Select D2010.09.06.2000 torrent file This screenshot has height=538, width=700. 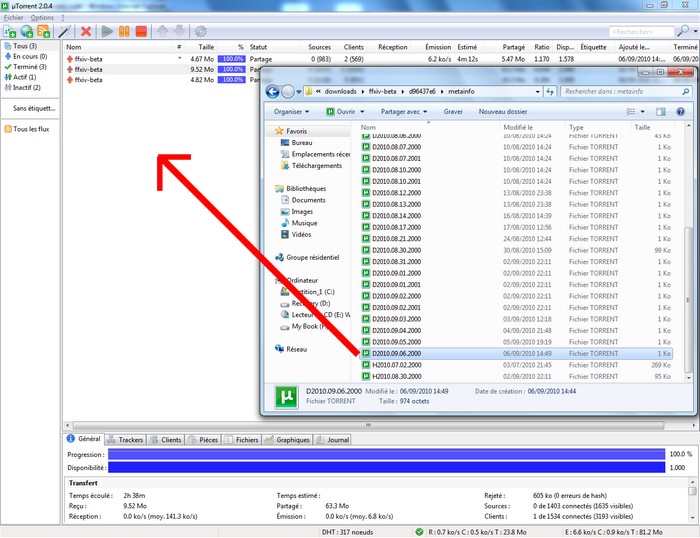[517, 354]
